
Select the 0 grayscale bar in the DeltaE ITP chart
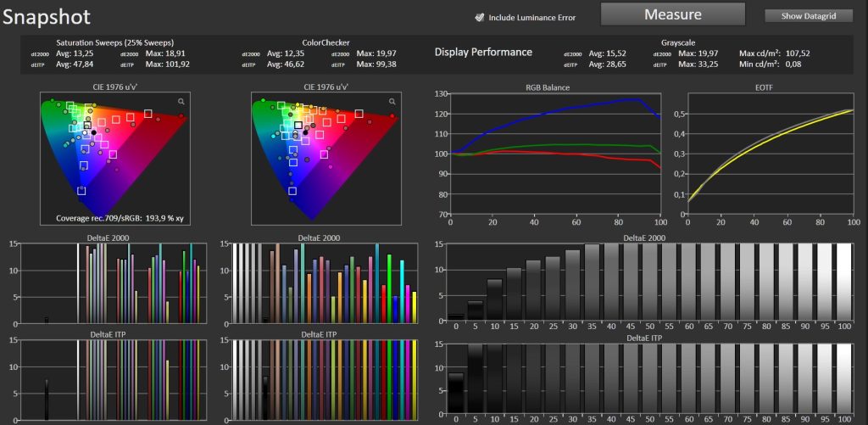point(455,392)
